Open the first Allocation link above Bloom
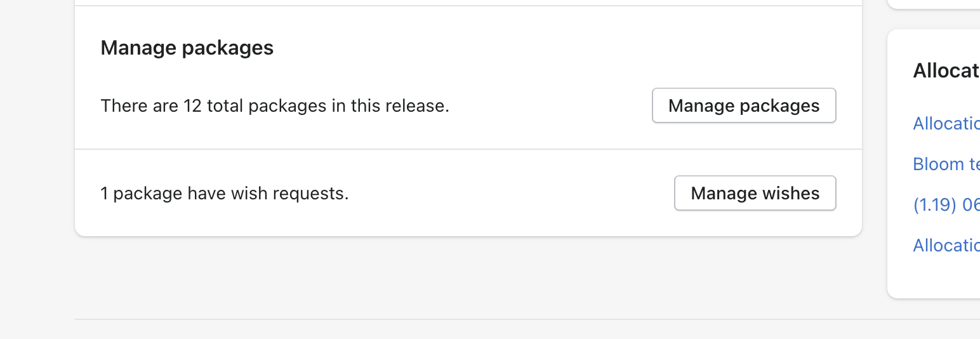Viewport: 980px width, 339px height. coord(946,124)
